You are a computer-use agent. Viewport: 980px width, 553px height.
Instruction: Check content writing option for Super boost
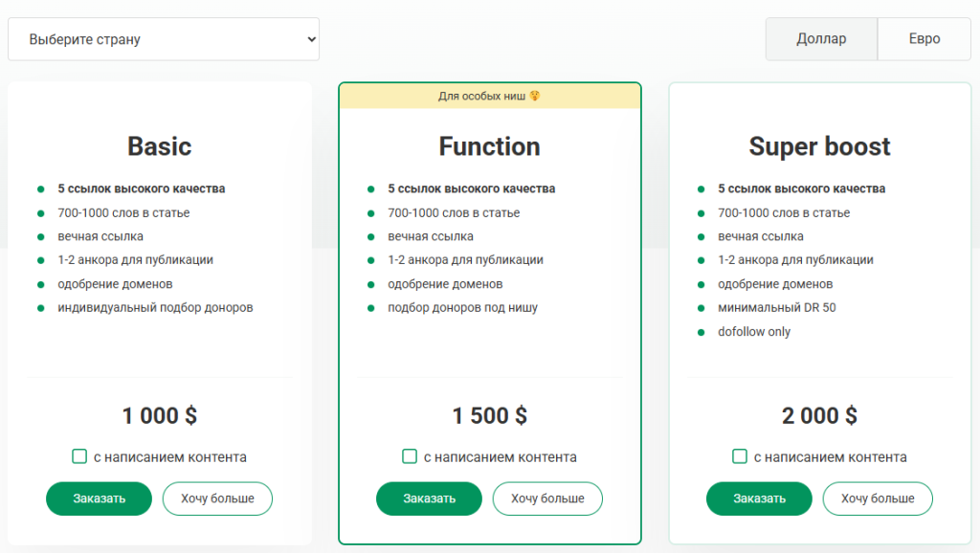coord(740,456)
